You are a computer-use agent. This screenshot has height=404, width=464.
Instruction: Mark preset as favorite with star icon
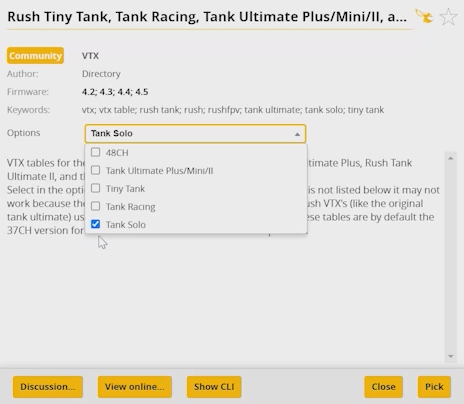point(448,17)
